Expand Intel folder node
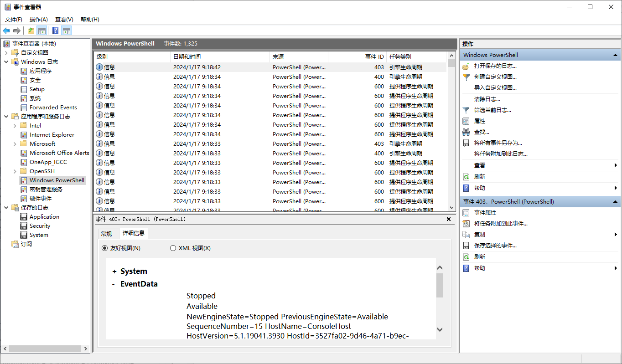 coord(15,125)
